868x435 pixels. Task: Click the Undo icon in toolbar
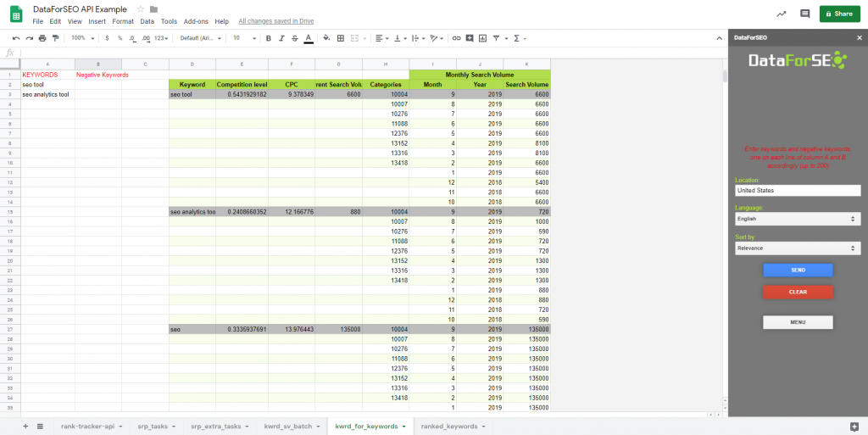tap(16, 38)
